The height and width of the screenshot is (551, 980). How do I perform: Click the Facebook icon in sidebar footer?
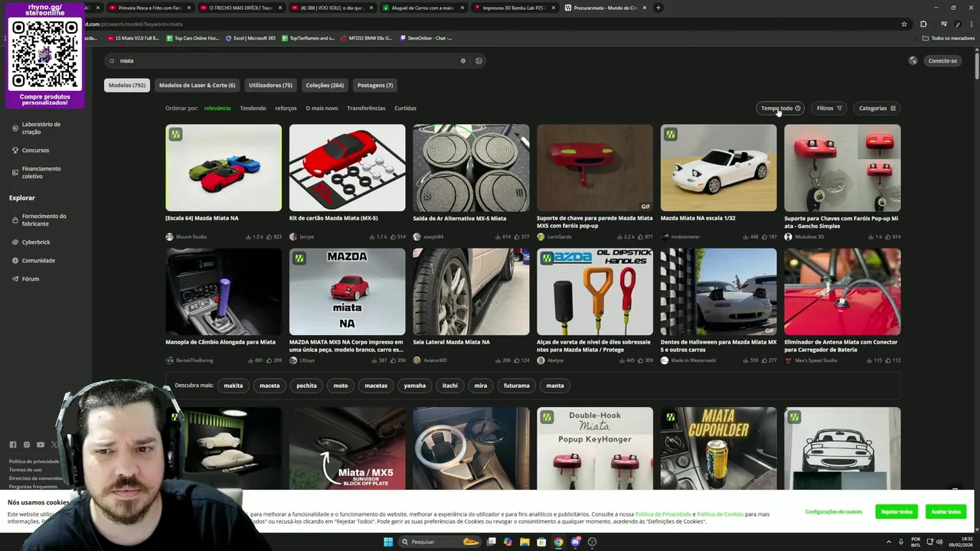[x=13, y=445]
